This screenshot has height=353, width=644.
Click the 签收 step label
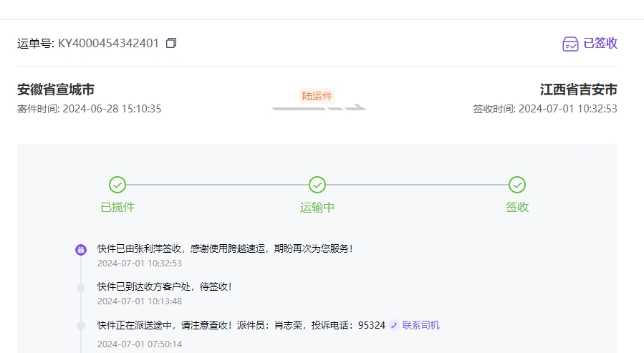tap(517, 207)
